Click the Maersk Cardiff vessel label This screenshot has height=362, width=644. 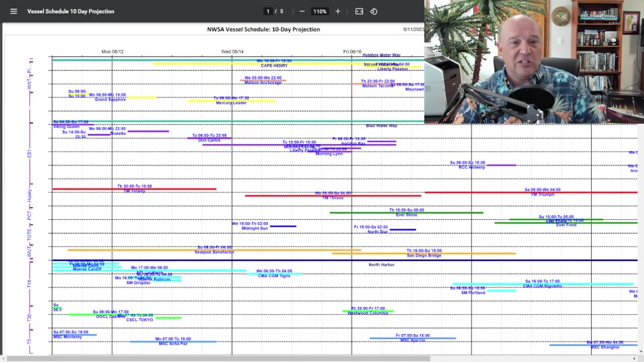pyautogui.click(x=87, y=269)
